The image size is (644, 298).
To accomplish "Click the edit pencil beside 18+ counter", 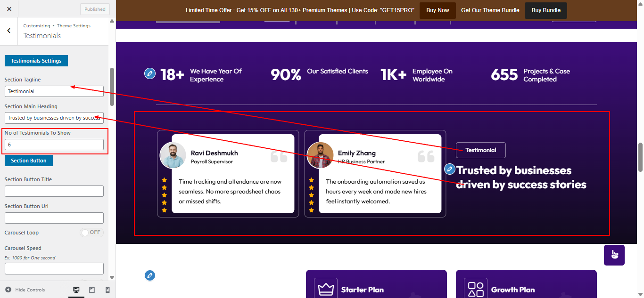I will click(x=150, y=73).
